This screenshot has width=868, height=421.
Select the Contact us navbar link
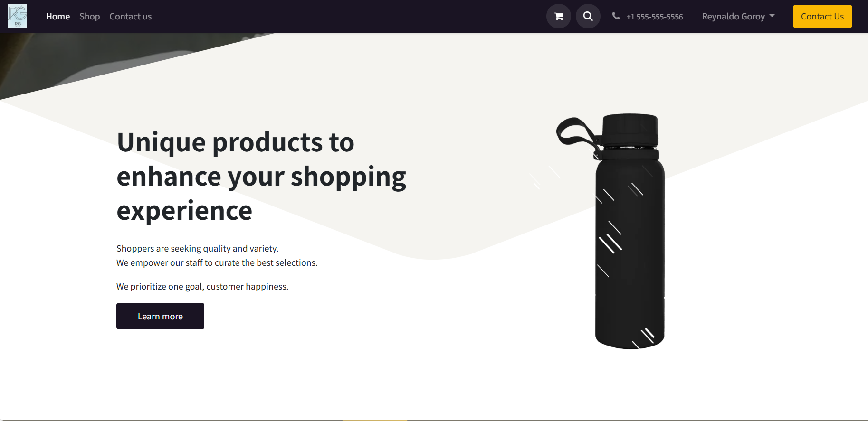click(x=131, y=17)
